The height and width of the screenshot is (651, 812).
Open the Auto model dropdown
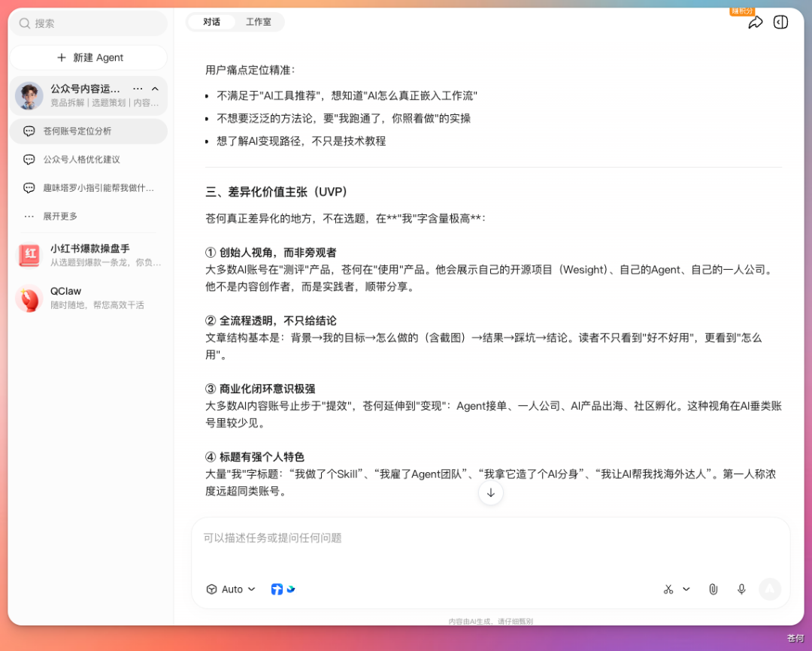[231, 589]
